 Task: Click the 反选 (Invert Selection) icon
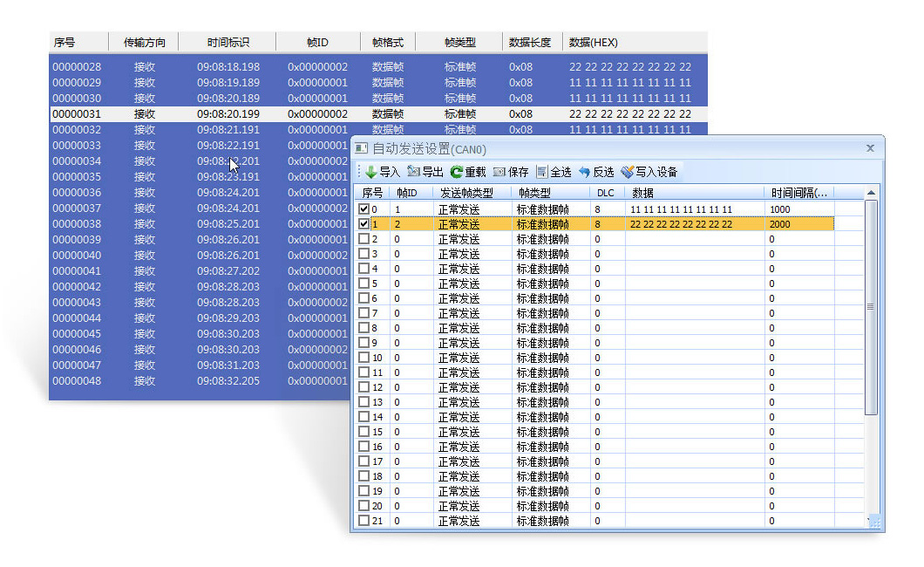coord(585,172)
